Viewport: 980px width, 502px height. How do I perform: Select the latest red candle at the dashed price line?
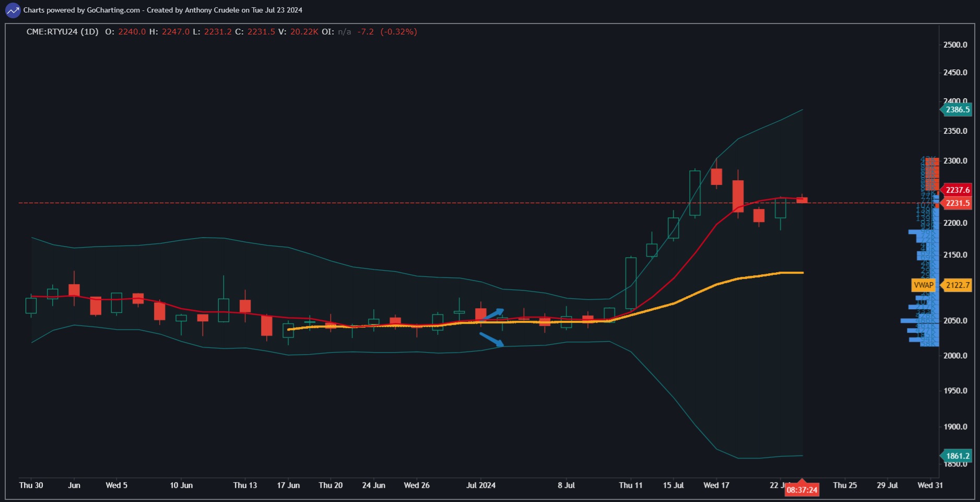pos(802,200)
